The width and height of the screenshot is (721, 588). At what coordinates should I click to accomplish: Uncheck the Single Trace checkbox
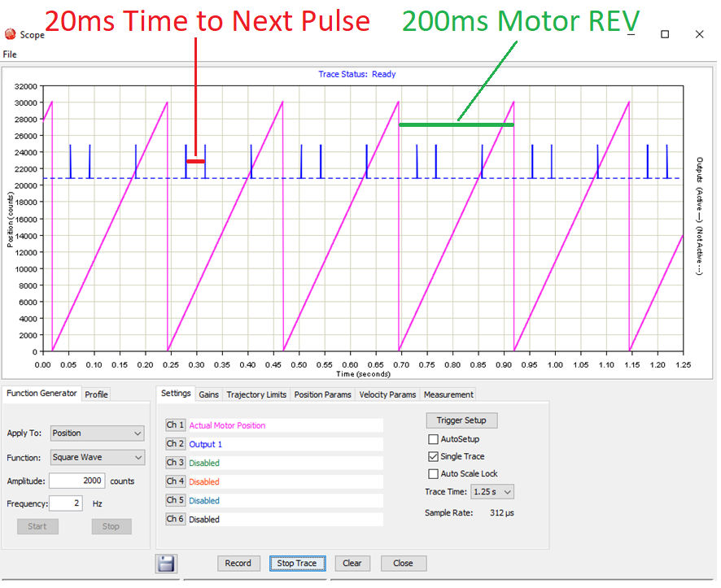(433, 456)
